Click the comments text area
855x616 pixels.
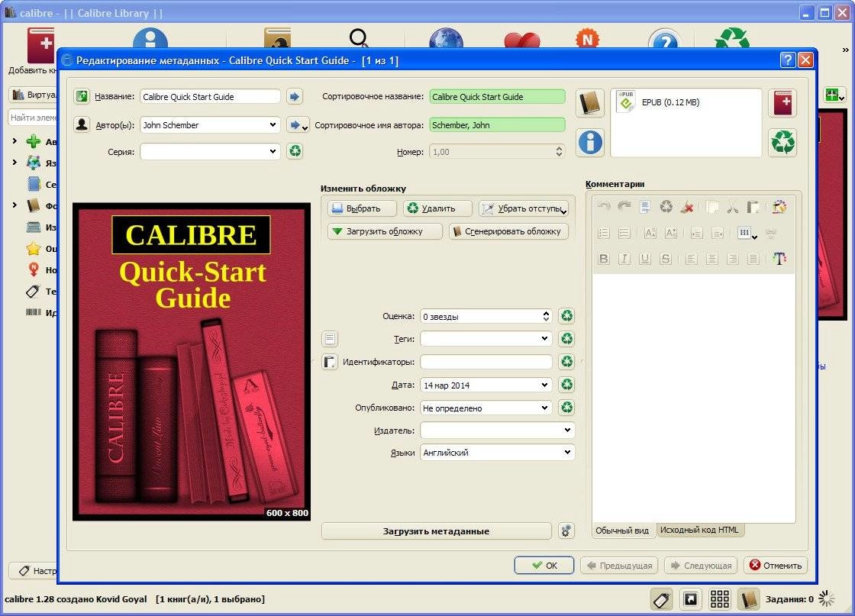pyautogui.click(x=694, y=398)
